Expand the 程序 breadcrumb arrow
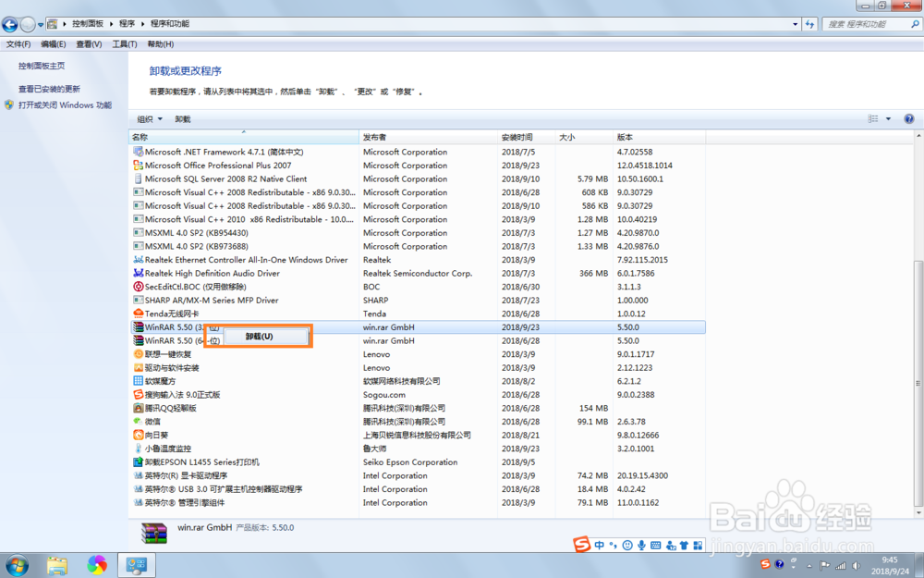The width and height of the screenshot is (924, 578). (x=142, y=24)
